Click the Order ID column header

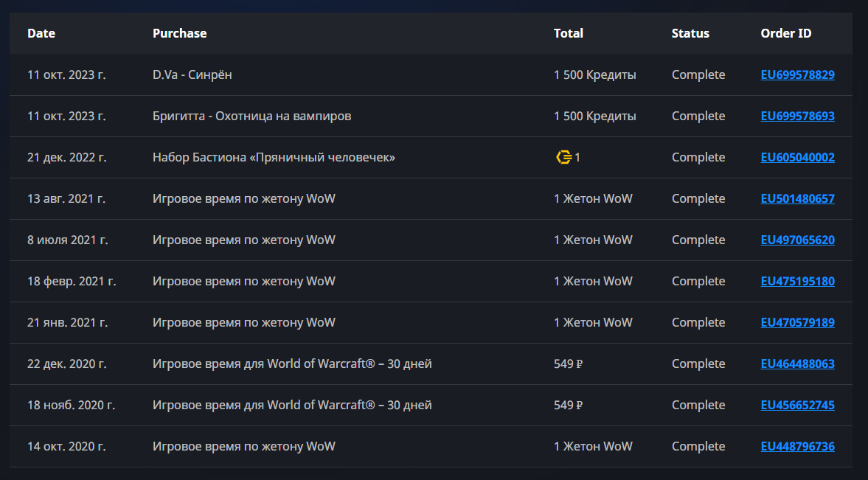tap(785, 33)
